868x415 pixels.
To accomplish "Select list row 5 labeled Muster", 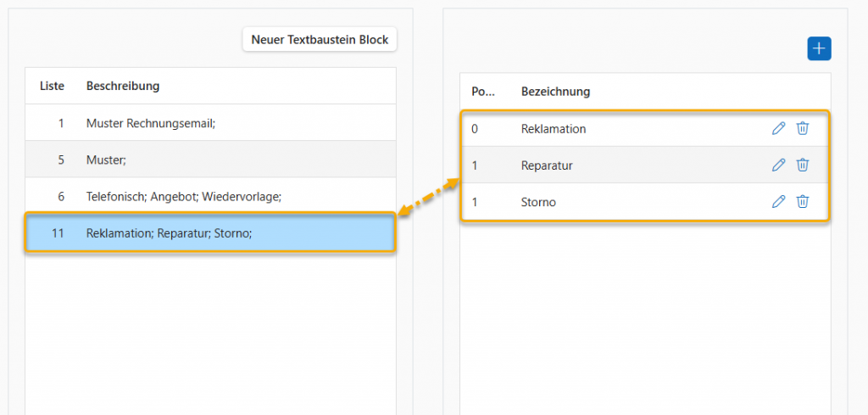I will (x=105, y=160).
